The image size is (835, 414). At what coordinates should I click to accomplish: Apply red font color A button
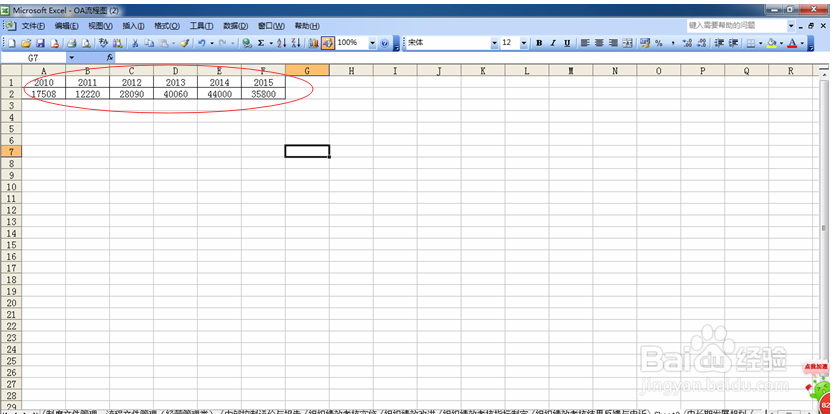792,43
